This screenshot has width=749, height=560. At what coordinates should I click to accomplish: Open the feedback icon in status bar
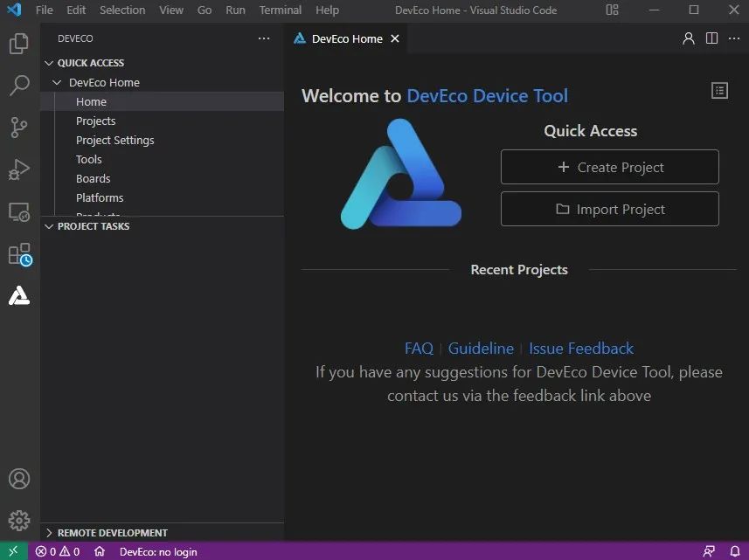click(x=709, y=551)
